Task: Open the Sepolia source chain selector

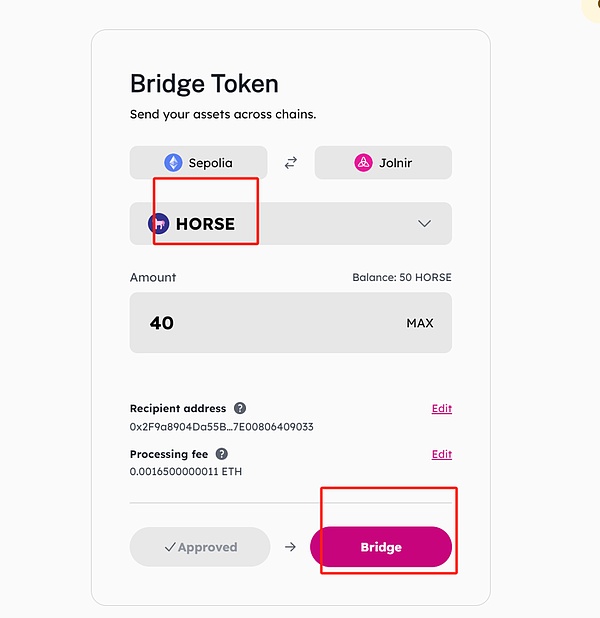Action: point(199,163)
